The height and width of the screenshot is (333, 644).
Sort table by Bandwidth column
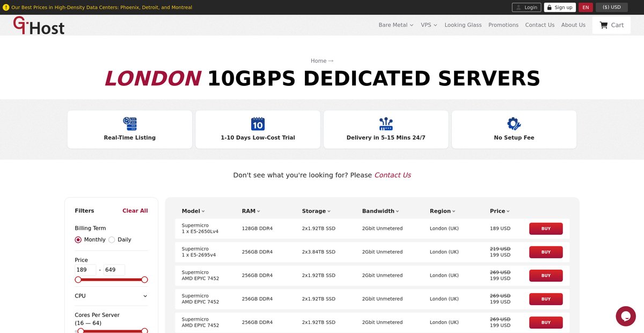click(x=380, y=211)
